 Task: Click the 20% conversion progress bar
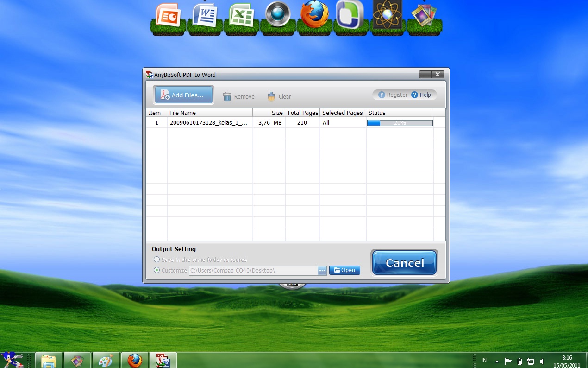[400, 123]
